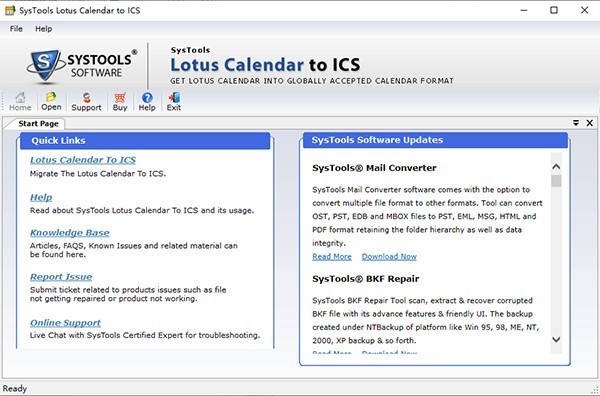Image resolution: width=600 pixels, height=396 pixels.
Task: Close the Start Page tab panel
Action: (x=590, y=123)
